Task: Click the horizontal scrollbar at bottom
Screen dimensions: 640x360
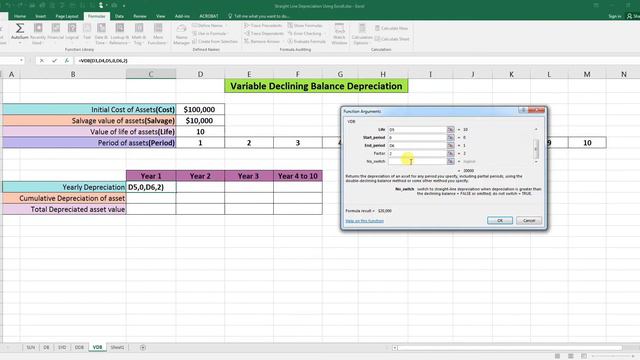Action: 510,348
